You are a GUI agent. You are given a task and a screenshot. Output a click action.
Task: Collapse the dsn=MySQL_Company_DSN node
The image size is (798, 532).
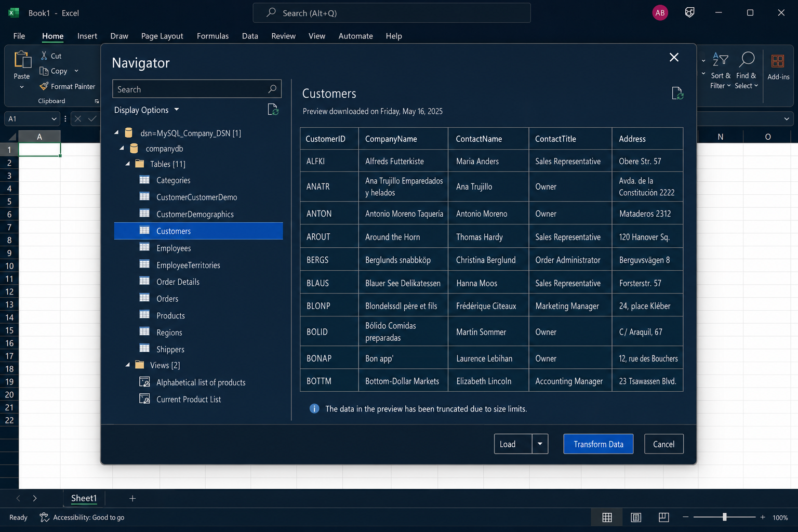tap(116, 132)
